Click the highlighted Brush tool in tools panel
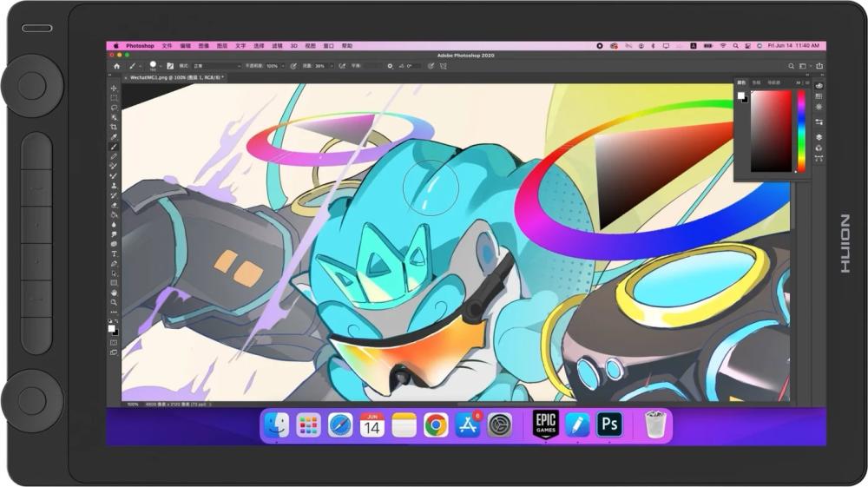 pyautogui.click(x=114, y=147)
